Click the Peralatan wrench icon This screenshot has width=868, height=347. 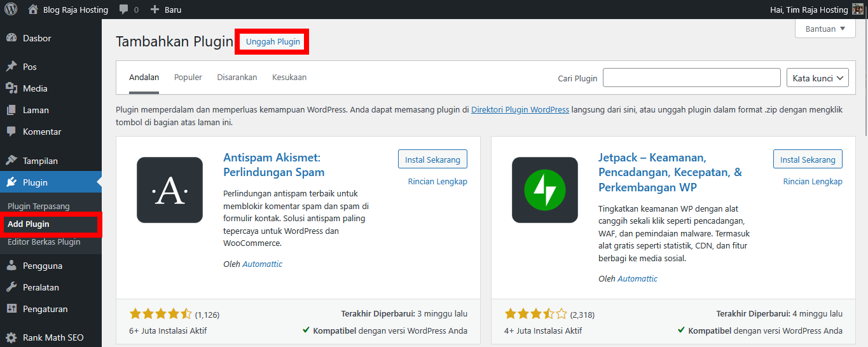11,287
